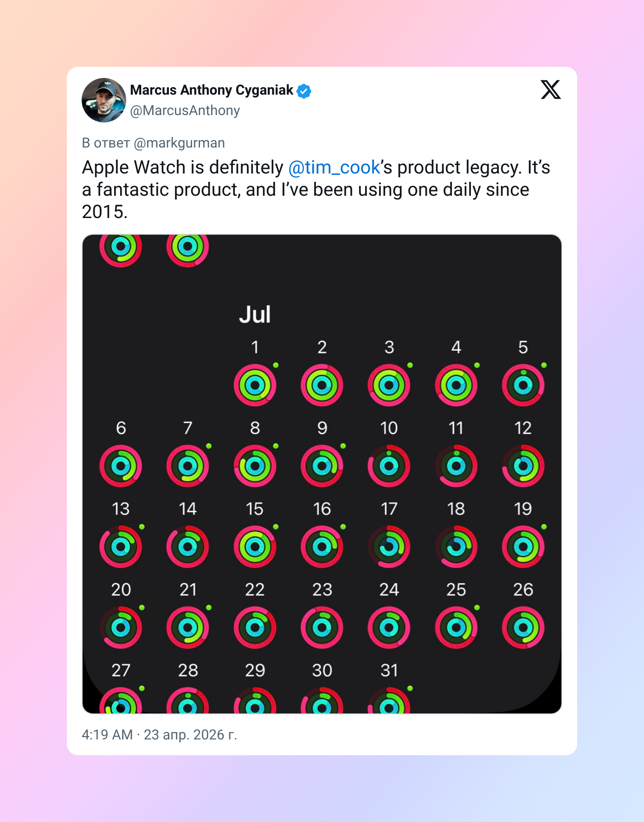Open Marcus Anthony Cyganiak's profile picture
644x822 pixels.
click(x=104, y=100)
